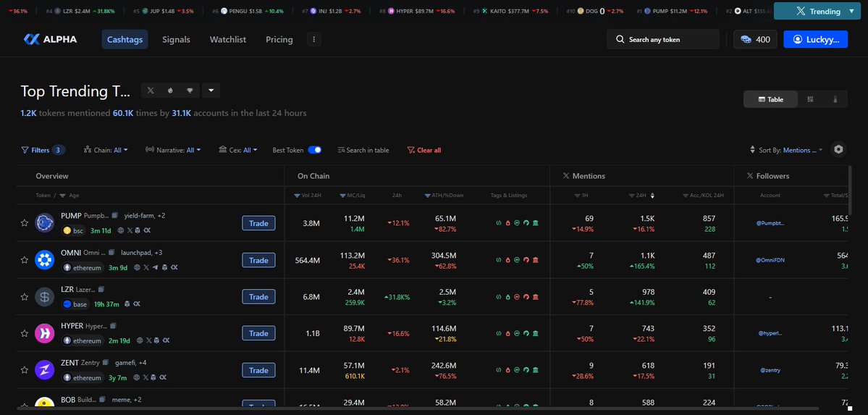Image resolution: width=868 pixels, height=415 pixels.
Task: Copy the PUMP contract address icon
Action: (114, 216)
